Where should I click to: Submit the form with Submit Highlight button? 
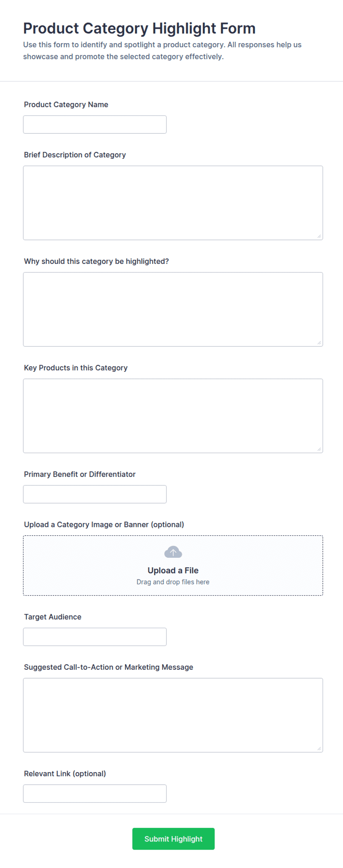click(x=173, y=839)
